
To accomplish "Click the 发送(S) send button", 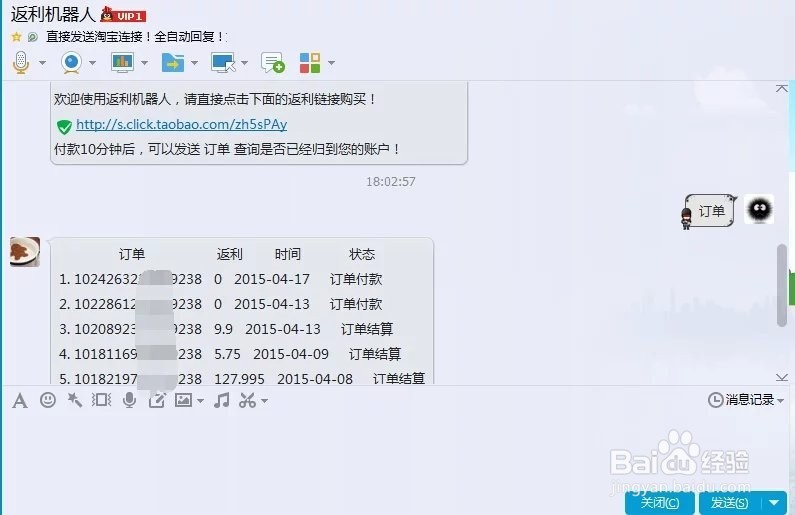I will click(730, 503).
